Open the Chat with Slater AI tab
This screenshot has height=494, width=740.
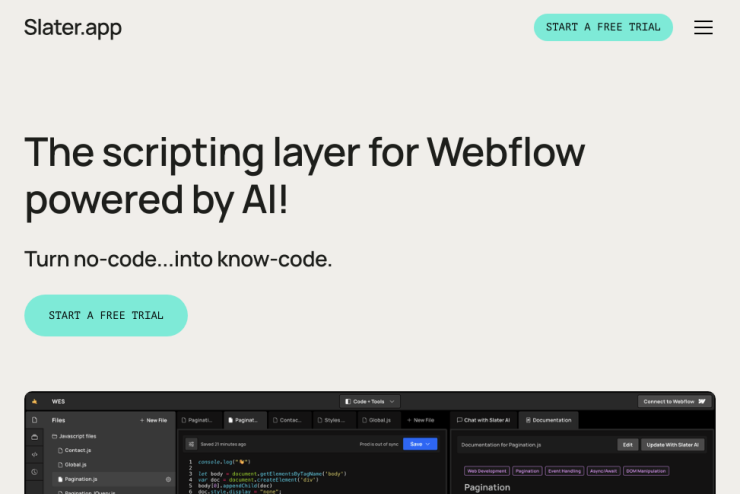click(483, 420)
